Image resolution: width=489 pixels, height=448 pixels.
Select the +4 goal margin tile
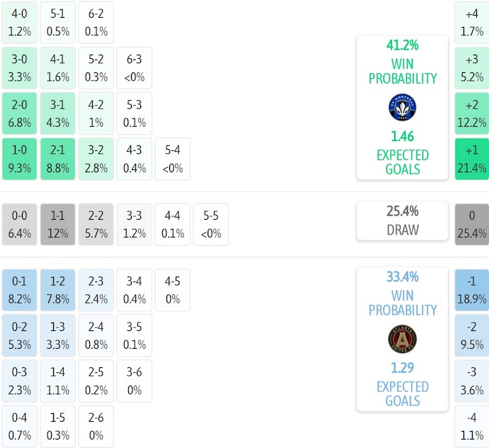[x=471, y=23]
